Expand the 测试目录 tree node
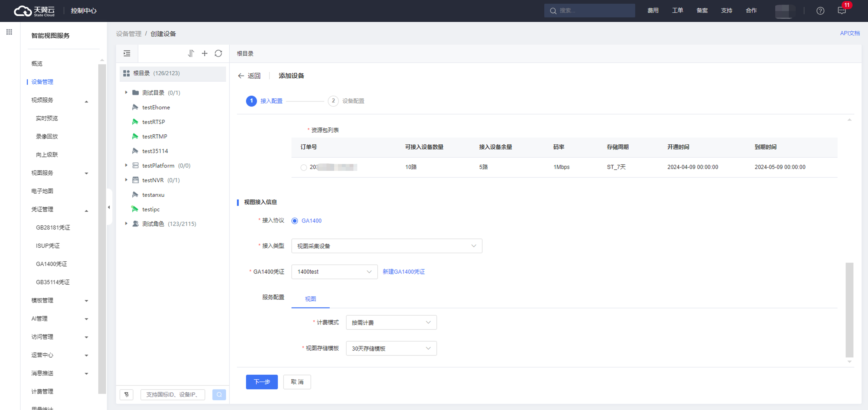Viewport: 868px width, 410px height. (126, 92)
